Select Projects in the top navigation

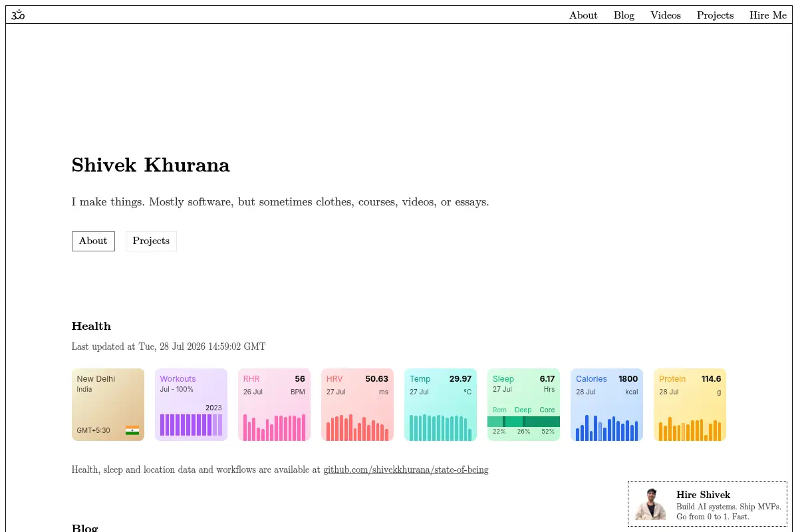[x=715, y=15]
